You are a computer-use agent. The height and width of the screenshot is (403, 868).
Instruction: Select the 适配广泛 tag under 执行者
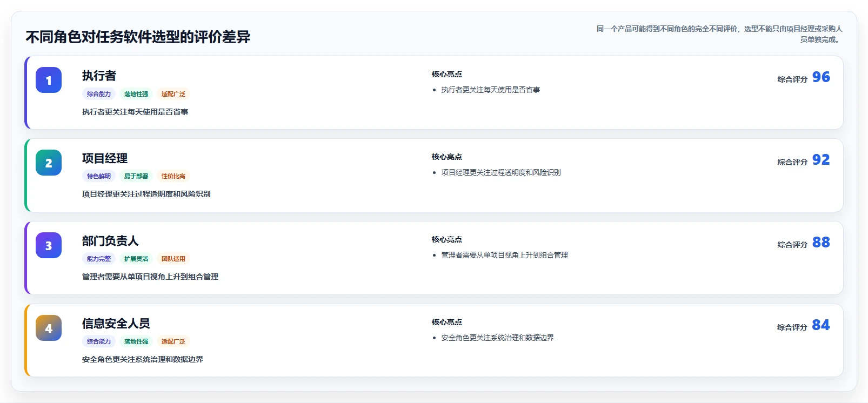[x=173, y=94]
